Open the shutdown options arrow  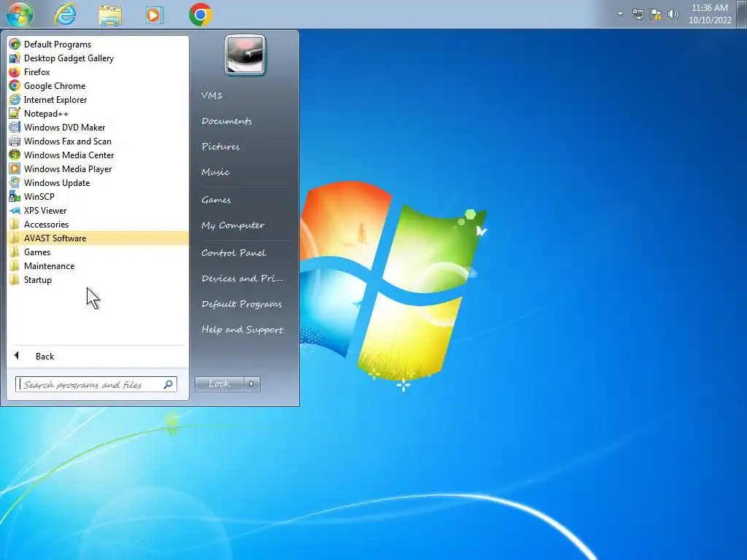(x=252, y=384)
